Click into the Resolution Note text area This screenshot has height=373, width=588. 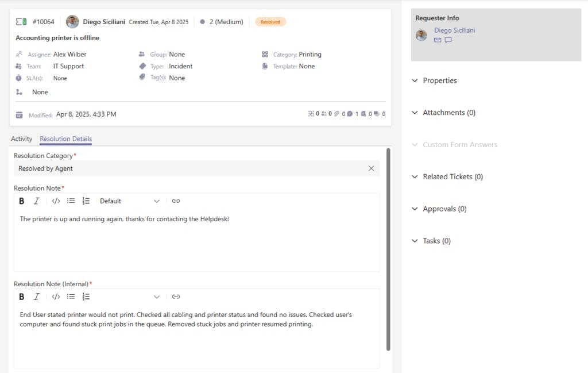[x=196, y=240]
